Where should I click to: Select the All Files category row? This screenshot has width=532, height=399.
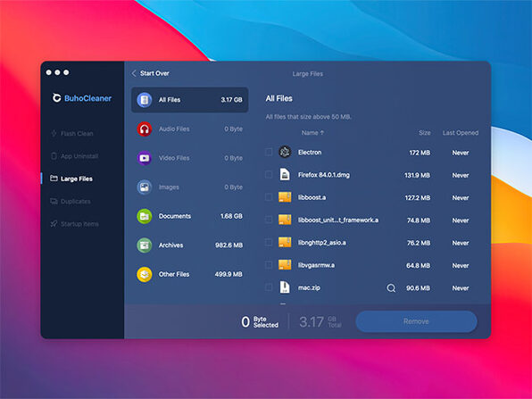coord(189,100)
